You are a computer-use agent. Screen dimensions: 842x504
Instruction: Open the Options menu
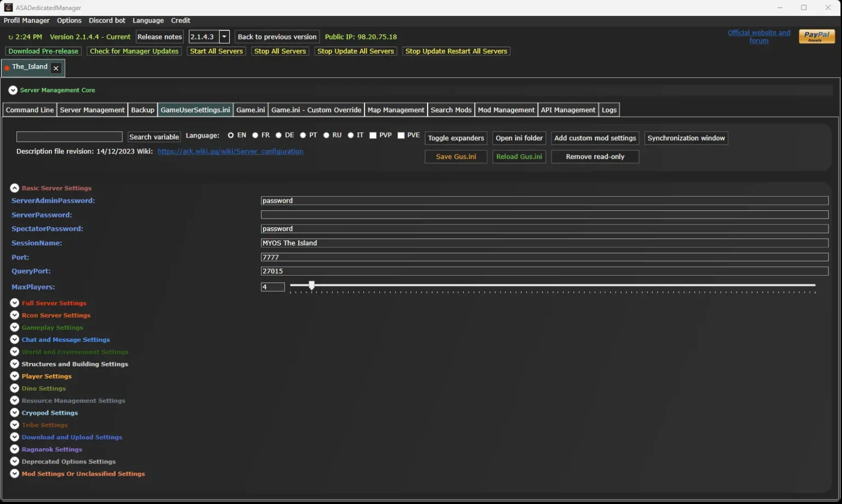pos(69,20)
